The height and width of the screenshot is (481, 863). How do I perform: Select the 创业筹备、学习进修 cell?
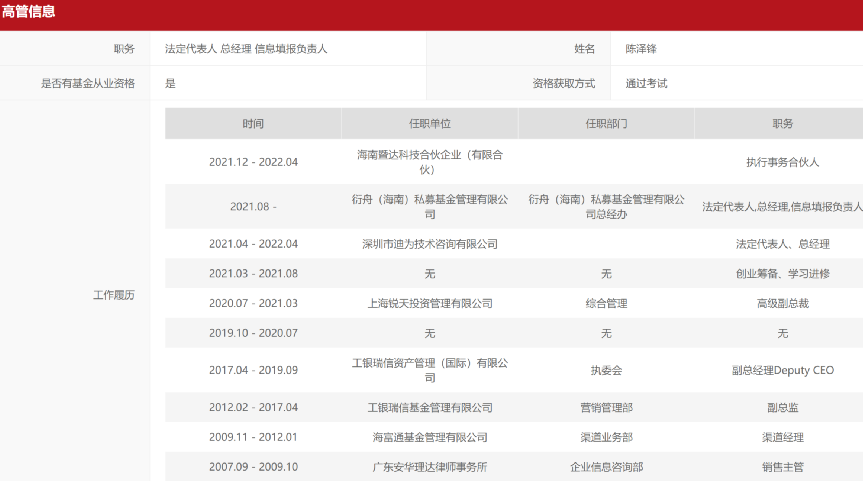pos(782,273)
